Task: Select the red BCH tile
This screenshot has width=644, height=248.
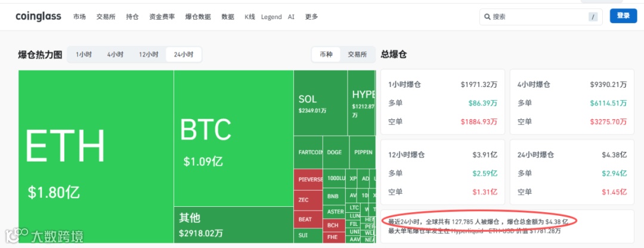Action: [335, 225]
